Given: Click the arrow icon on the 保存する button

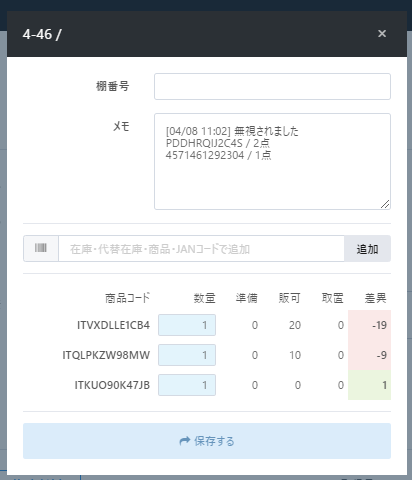Looking at the screenshot, I should pyautogui.click(x=185, y=441).
